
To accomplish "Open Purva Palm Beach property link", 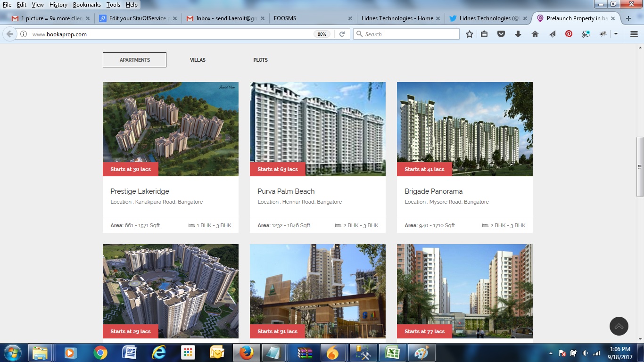I will click(x=286, y=191).
